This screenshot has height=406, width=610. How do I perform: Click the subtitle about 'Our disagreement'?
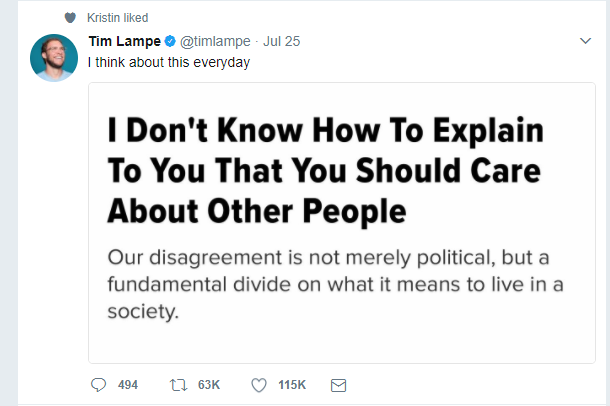(333, 281)
